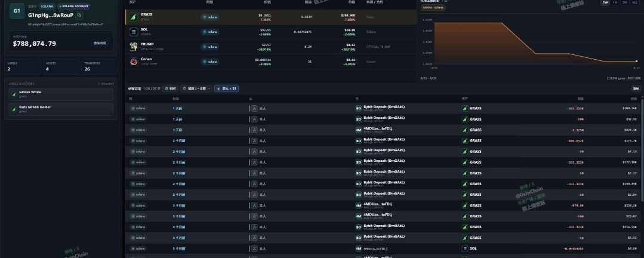The height and width of the screenshot is (258, 644).
Task: Click the solana network badge in the TRUMP asset row
Action: [210, 47]
